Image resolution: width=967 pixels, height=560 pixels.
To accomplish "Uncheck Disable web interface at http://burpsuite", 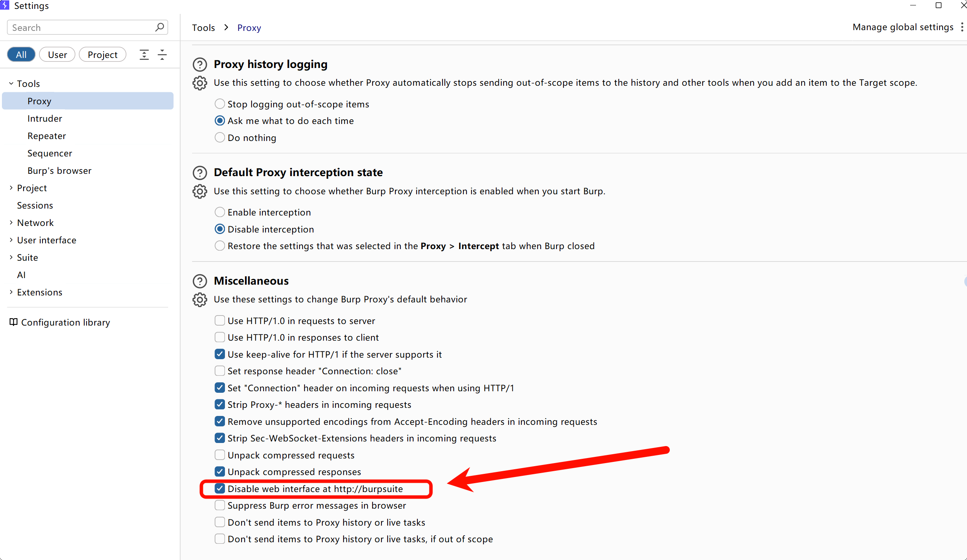I will [x=220, y=489].
